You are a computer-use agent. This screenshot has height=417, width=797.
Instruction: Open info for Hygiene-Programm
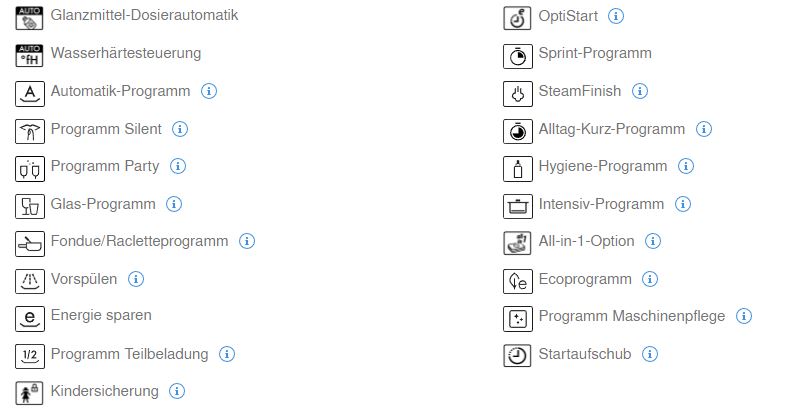pyautogui.click(x=686, y=166)
